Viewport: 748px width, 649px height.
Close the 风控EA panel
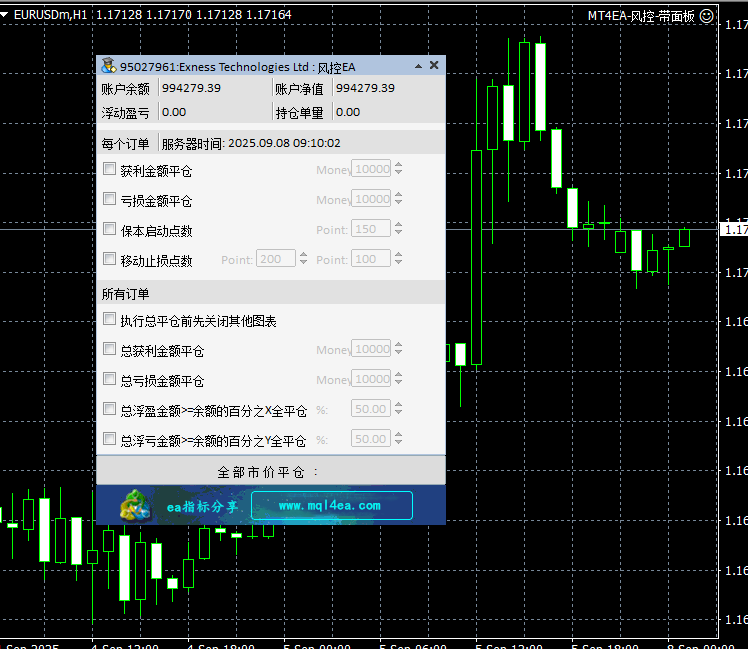click(x=434, y=65)
